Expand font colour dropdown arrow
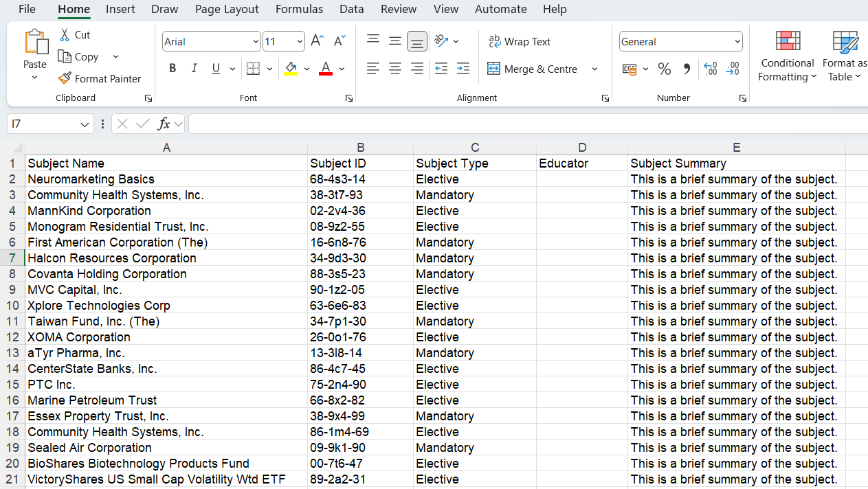This screenshot has height=489, width=868. [342, 69]
